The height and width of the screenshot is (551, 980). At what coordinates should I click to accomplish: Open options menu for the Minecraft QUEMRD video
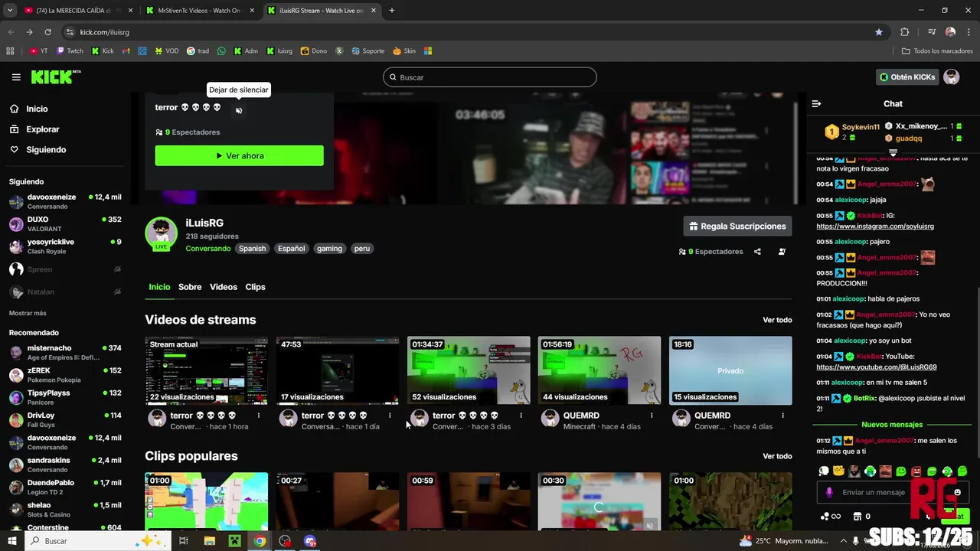tap(652, 416)
